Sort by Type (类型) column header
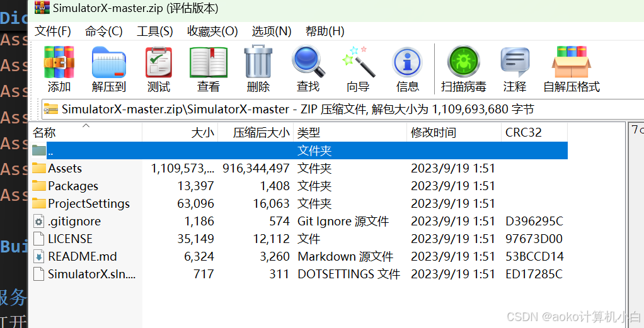Viewport: 644px width, 328px height. click(x=350, y=132)
